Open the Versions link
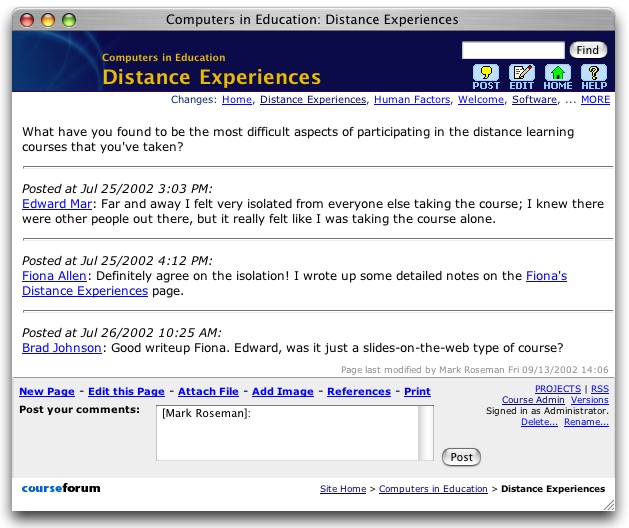This screenshot has height=528, width=629. [x=590, y=400]
